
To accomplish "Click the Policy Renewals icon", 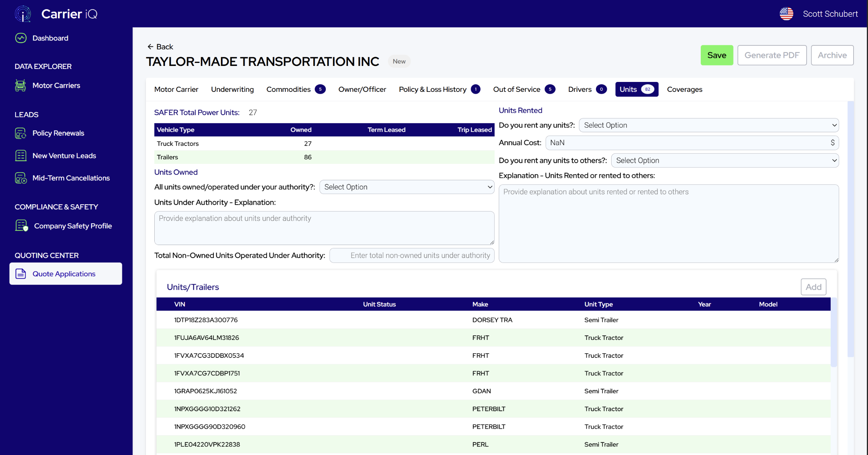I will [21, 133].
